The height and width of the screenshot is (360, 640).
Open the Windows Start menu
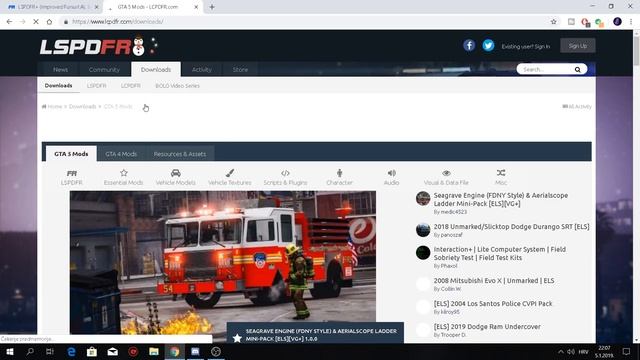[x=10, y=351]
